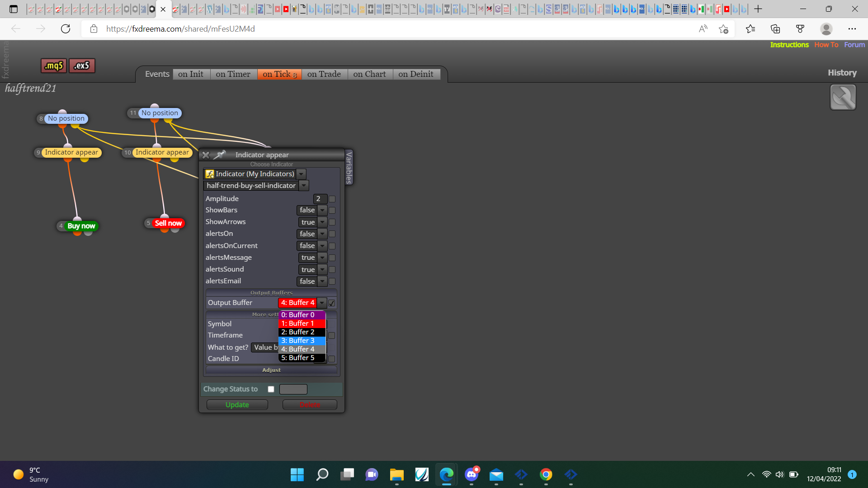Enable Change Status to checkbox
This screenshot has width=868, height=488.
point(271,389)
